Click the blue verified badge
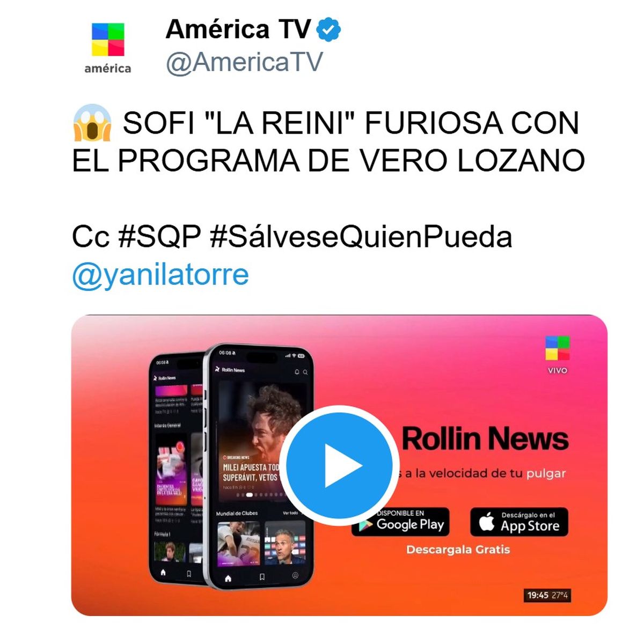The height and width of the screenshot is (644, 644). 328,30
